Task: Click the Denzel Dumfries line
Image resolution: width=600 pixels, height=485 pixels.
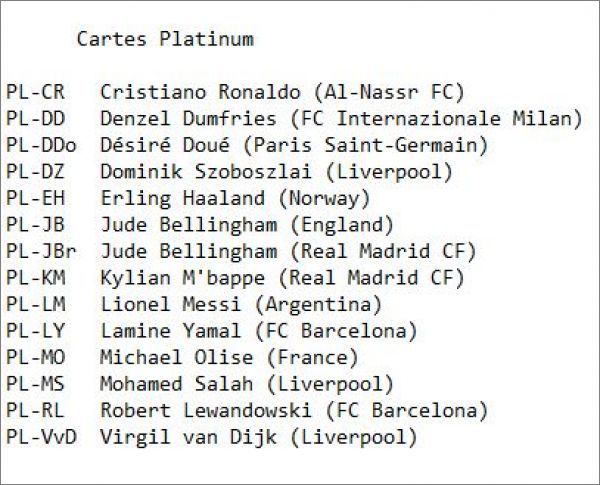Action: point(340,119)
